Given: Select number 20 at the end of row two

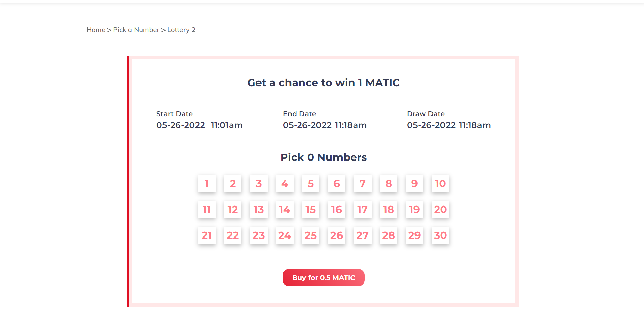Looking at the screenshot, I should point(440,210).
